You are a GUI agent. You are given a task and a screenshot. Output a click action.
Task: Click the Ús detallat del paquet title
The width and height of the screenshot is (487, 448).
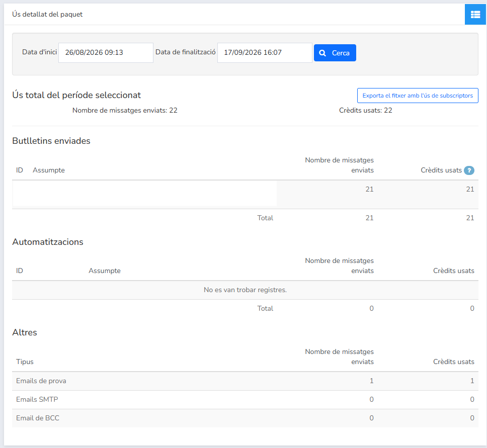(x=47, y=14)
